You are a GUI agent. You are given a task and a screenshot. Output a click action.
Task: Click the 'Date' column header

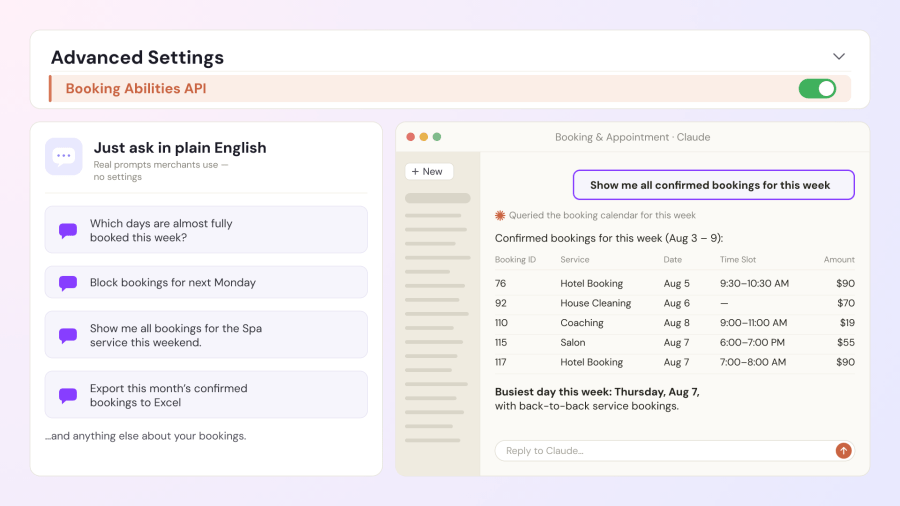click(673, 259)
